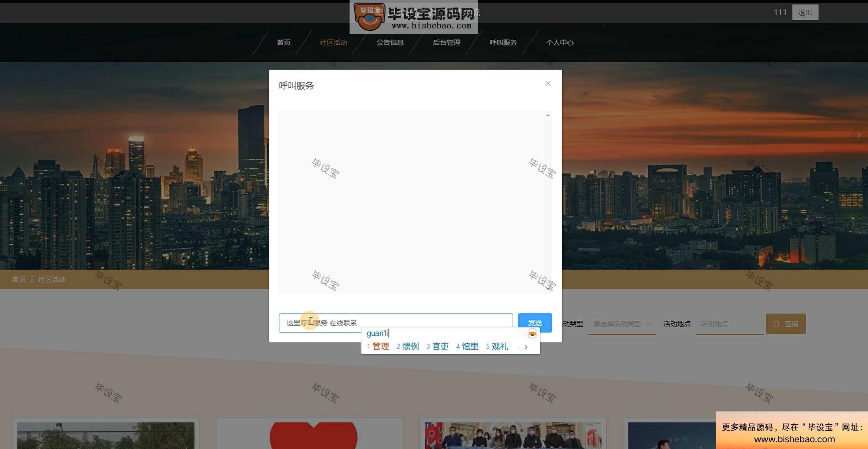The image size is (868, 449).
Task: Open 首页 navigation menu
Action: [x=284, y=42]
